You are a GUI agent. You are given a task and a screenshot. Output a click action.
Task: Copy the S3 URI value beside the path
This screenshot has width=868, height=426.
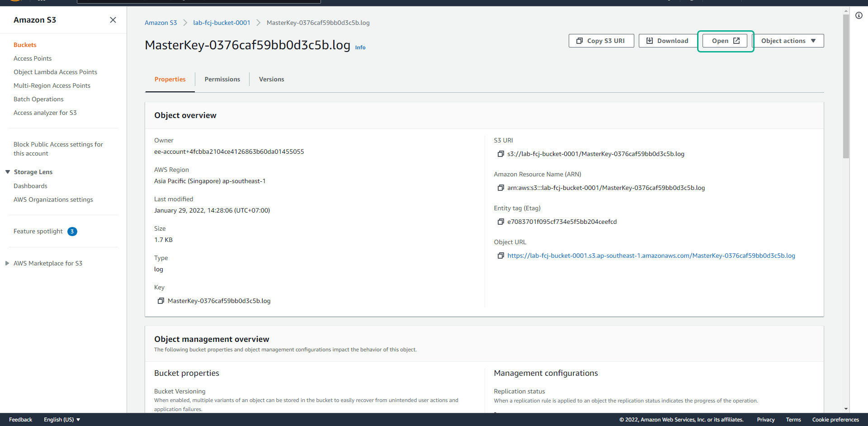(500, 154)
